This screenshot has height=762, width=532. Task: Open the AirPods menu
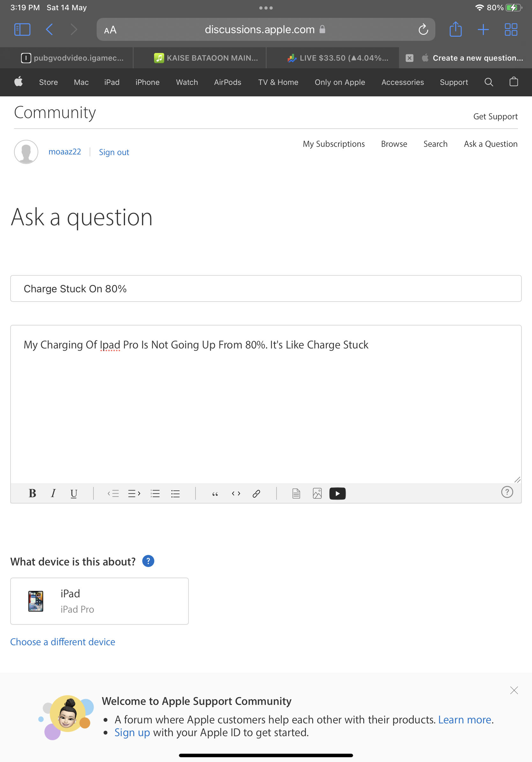(227, 82)
